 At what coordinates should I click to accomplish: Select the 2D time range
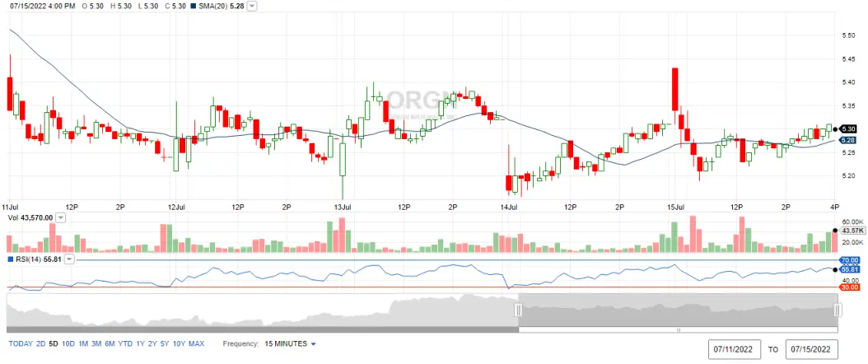[x=41, y=343]
